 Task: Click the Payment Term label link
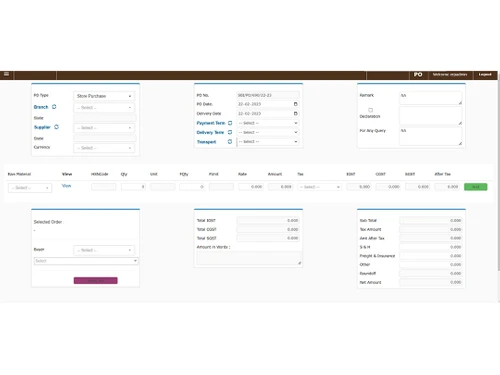click(211, 123)
